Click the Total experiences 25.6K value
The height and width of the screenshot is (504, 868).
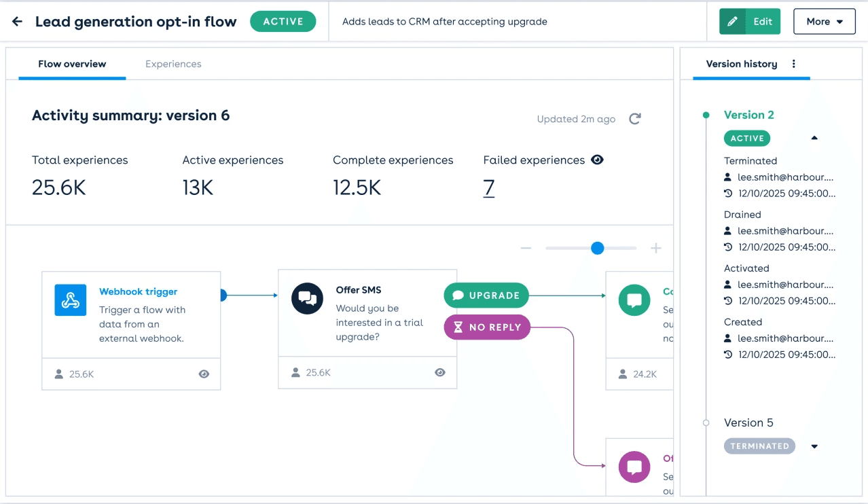(x=59, y=187)
